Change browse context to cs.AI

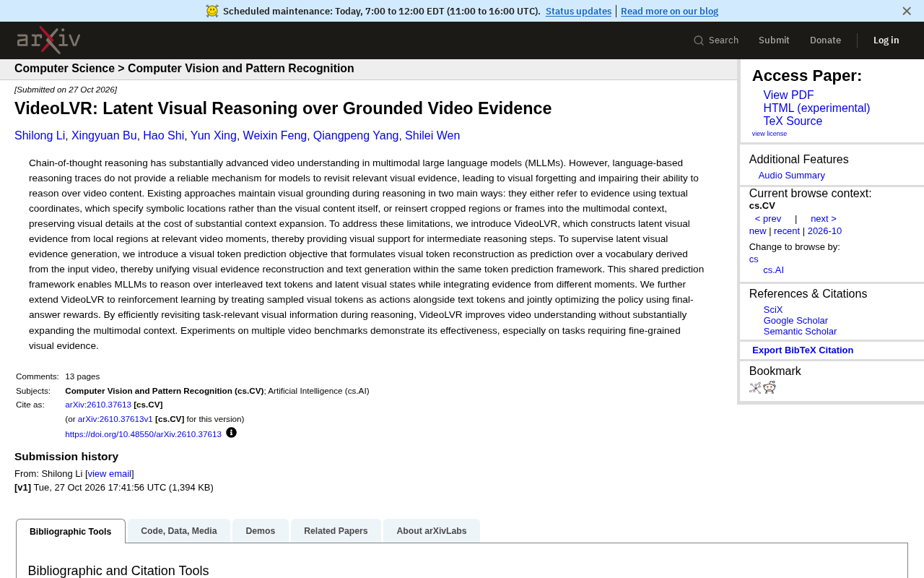coord(773,270)
